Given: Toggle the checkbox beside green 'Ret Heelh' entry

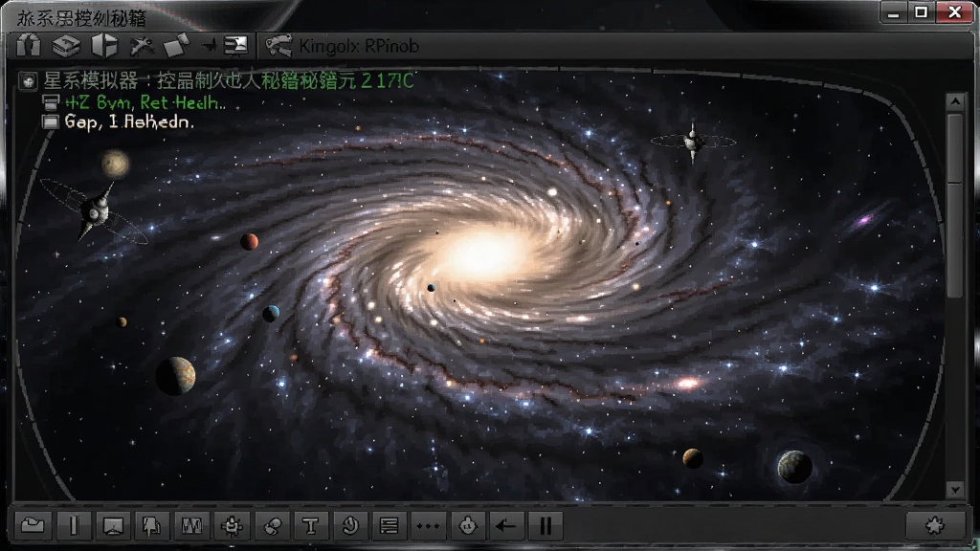Looking at the screenshot, I should point(50,101).
